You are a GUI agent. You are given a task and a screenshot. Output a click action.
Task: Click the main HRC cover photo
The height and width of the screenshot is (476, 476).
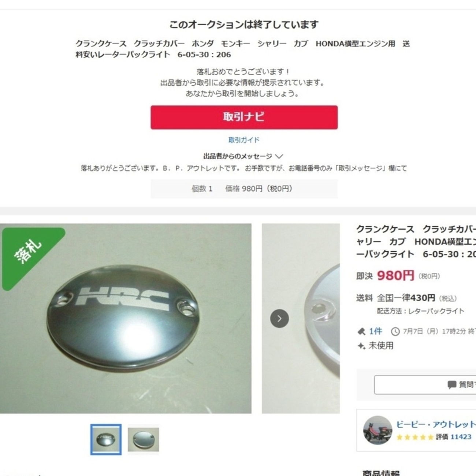pyautogui.click(x=126, y=319)
